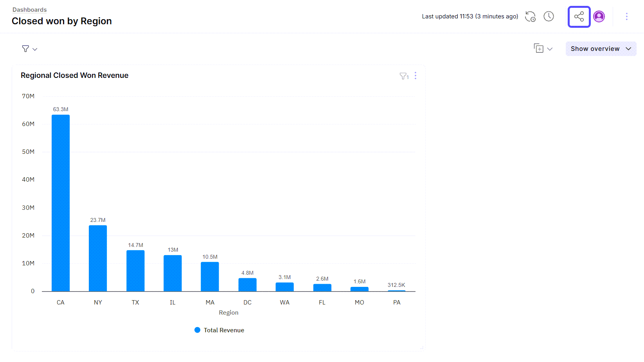Viewport: 644px width, 362px height.
Task: Click the 14.7M data label
Action: 135,245
